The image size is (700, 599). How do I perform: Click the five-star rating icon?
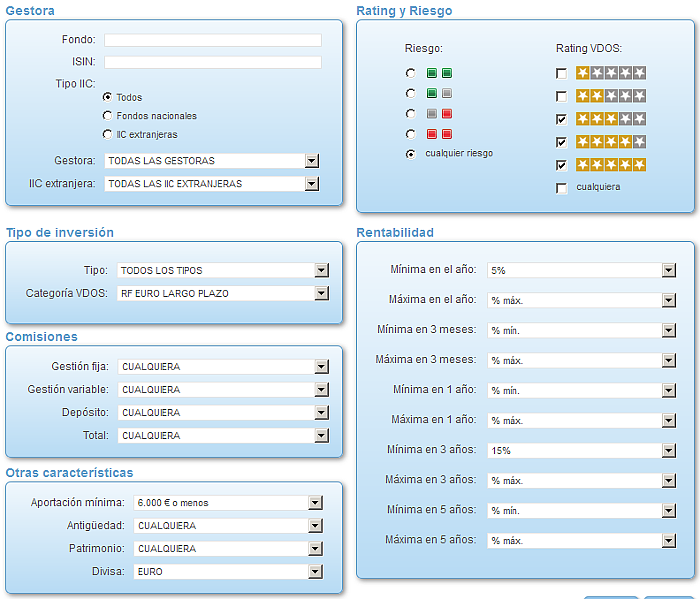(x=611, y=165)
